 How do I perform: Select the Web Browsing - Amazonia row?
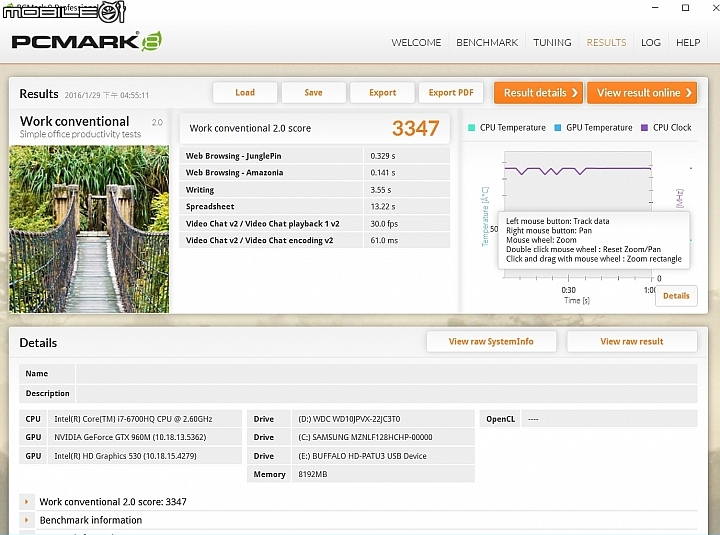[315, 173]
